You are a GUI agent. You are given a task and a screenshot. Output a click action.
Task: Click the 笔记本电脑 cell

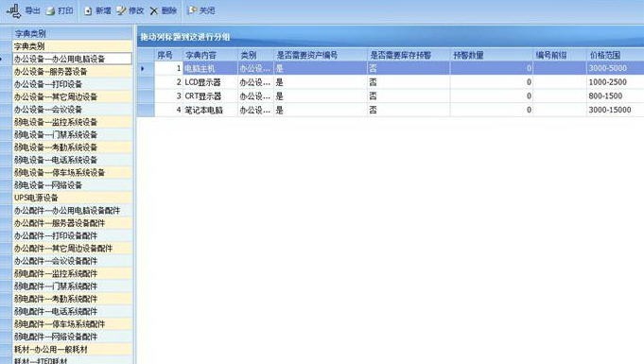[x=210, y=110]
